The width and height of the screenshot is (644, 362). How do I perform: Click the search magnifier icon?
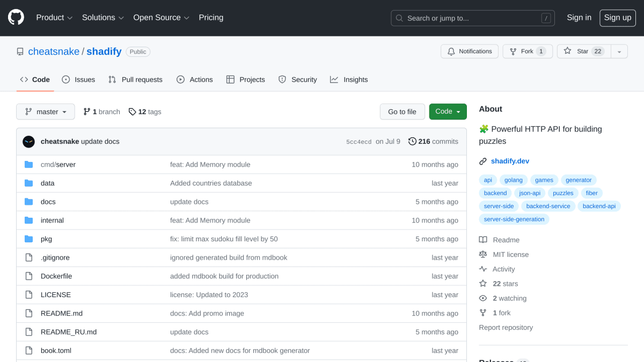click(x=399, y=18)
